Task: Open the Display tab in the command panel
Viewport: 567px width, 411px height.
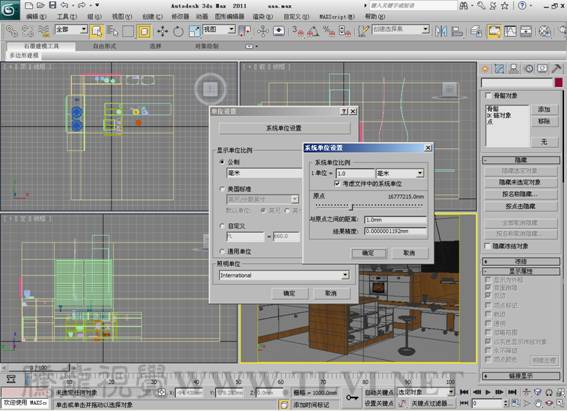Action: pyautogui.click(x=542, y=68)
